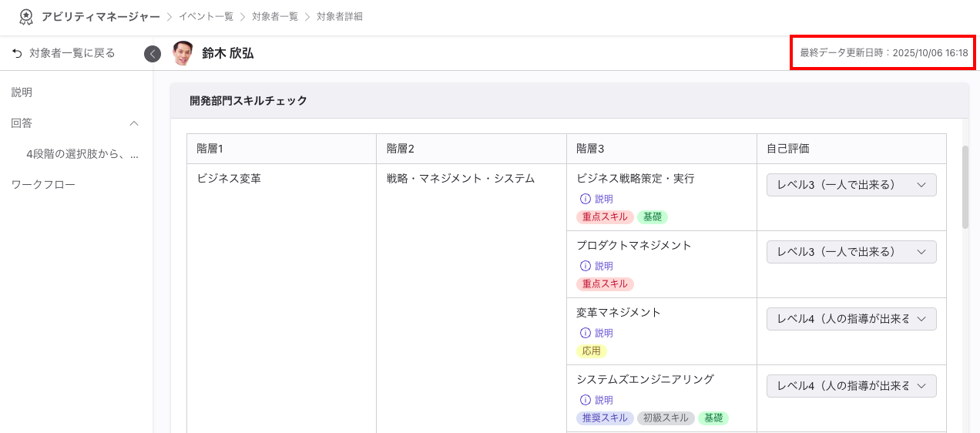Click the 開発部門スキルチェック heading

pyautogui.click(x=248, y=100)
